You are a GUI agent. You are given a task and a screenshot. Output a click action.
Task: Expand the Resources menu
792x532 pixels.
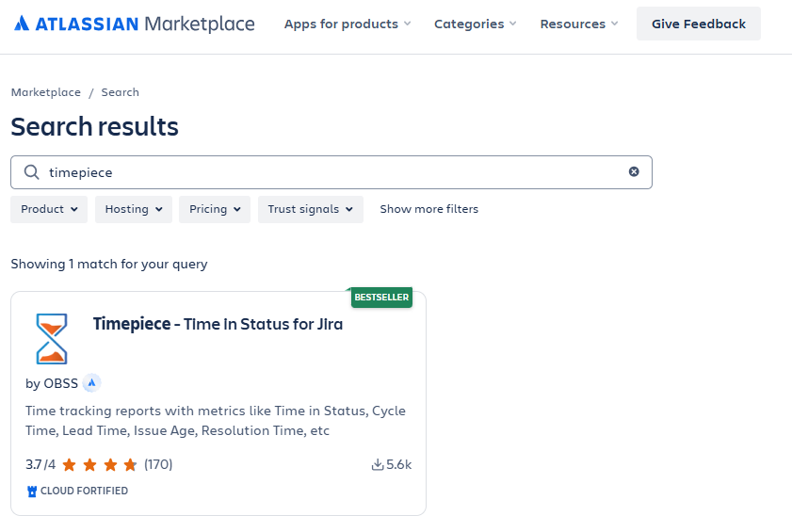(x=579, y=24)
